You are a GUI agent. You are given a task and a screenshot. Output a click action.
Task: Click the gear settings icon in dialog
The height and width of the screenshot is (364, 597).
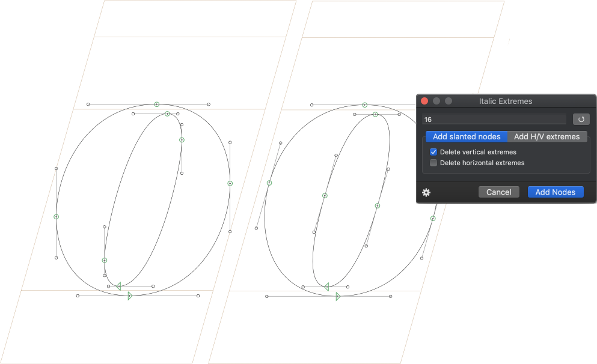point(426,192)
